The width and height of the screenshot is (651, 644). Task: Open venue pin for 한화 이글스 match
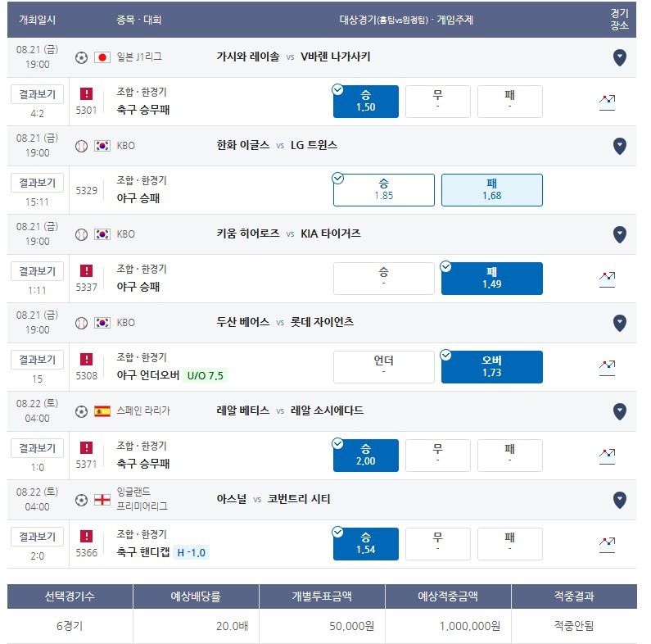[619, 146]
